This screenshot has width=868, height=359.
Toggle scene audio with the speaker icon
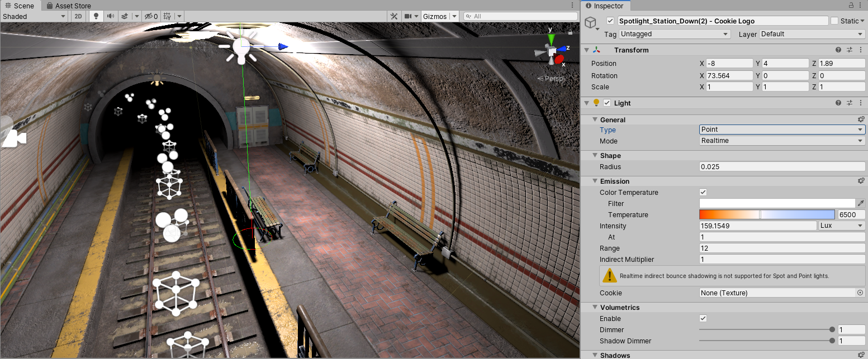[x=111, y=16]
